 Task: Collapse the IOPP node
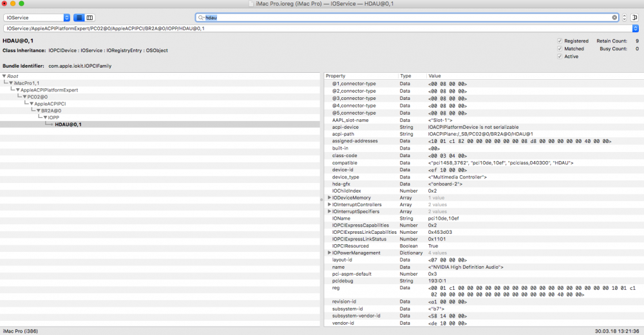(45, 117)
